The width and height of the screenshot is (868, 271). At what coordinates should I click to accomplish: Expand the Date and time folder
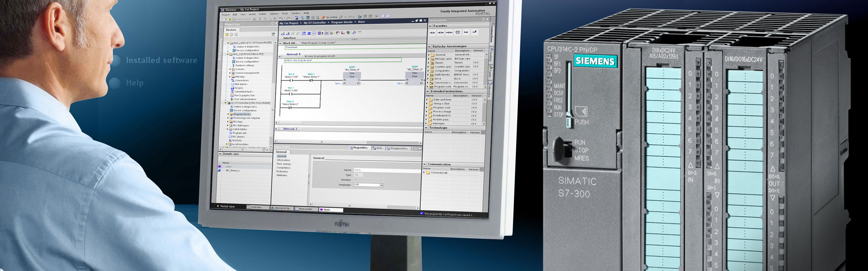[x=427, y=99]
